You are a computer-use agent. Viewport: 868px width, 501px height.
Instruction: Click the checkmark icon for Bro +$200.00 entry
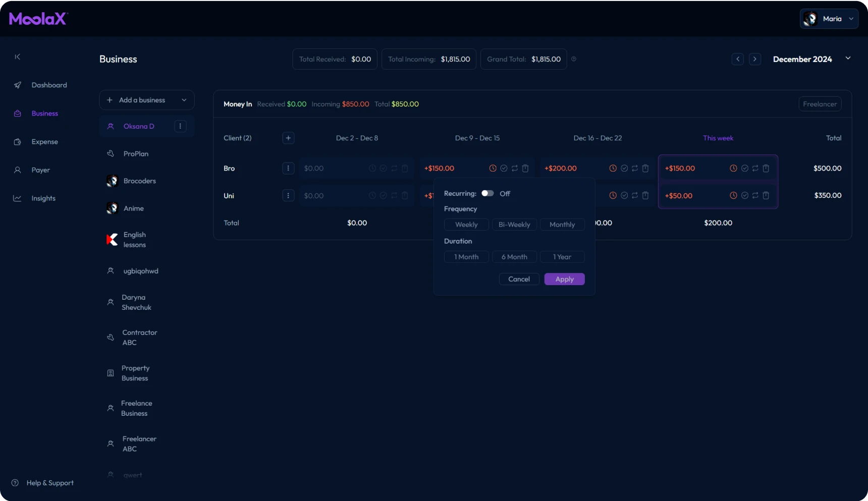624,169
